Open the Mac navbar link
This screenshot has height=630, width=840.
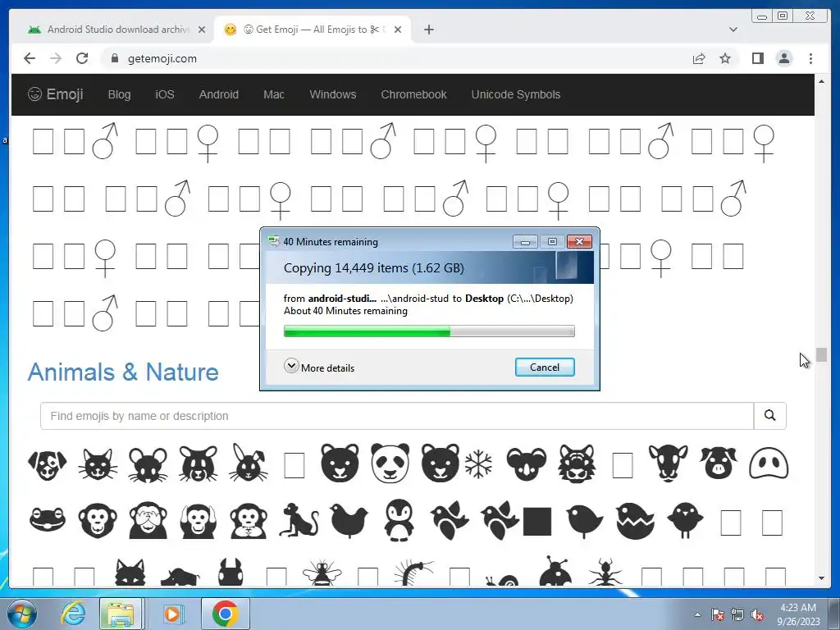click(274, 94)
